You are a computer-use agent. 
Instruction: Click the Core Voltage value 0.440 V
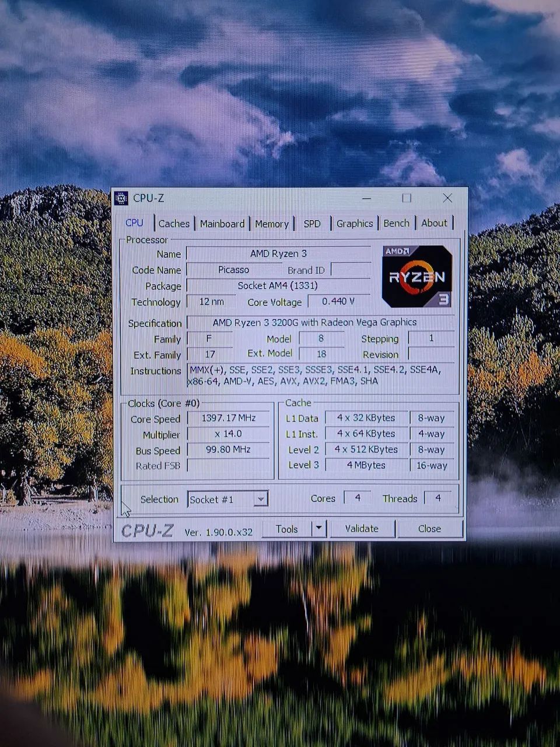[x=338, y=302]
